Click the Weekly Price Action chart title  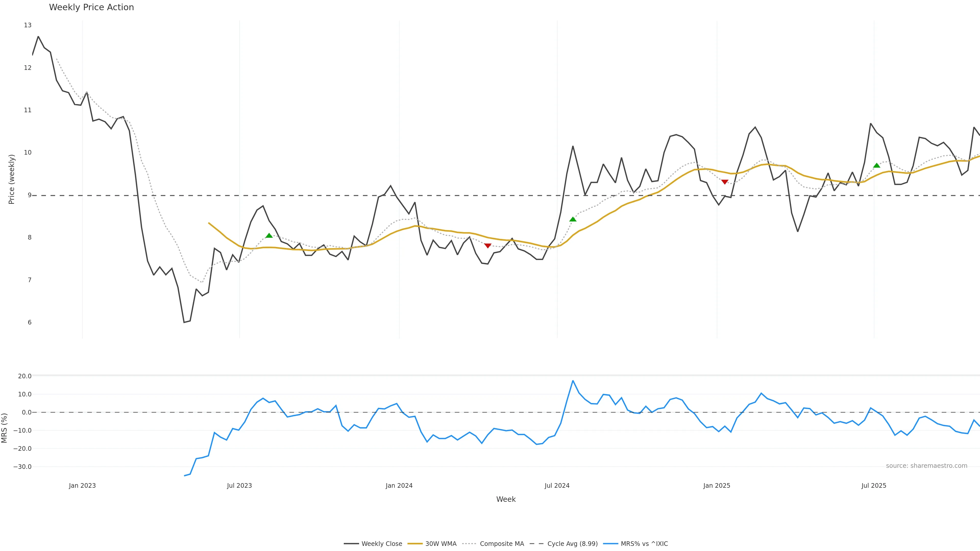pos(91,7)
